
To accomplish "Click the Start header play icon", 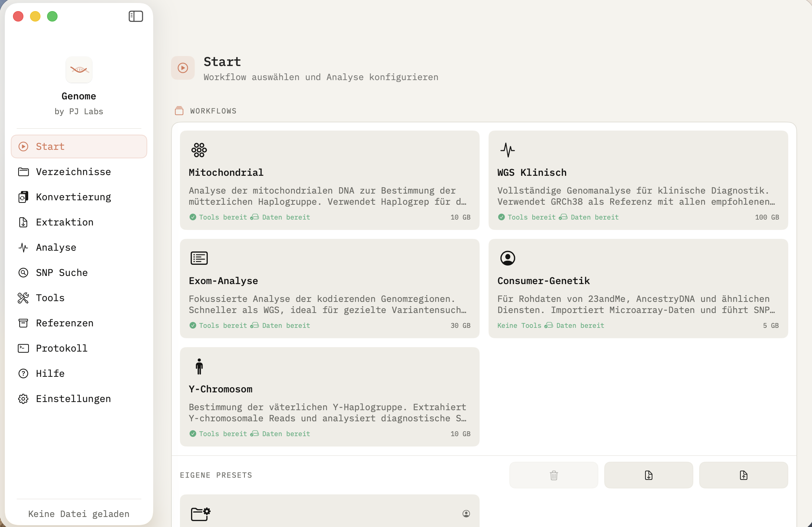I will [183, 68].
